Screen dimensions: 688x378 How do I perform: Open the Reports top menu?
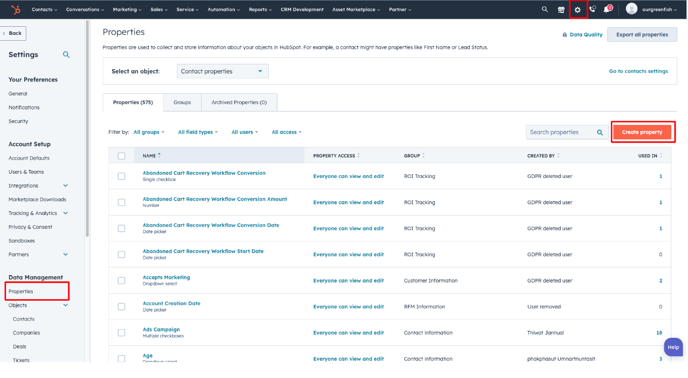click(x=260, y=9)
